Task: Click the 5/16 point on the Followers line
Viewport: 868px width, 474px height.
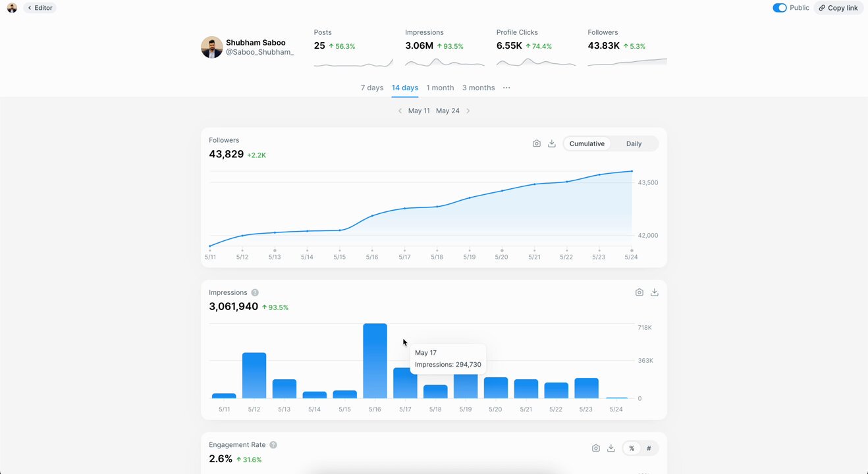Action: (x=372, y=216)
